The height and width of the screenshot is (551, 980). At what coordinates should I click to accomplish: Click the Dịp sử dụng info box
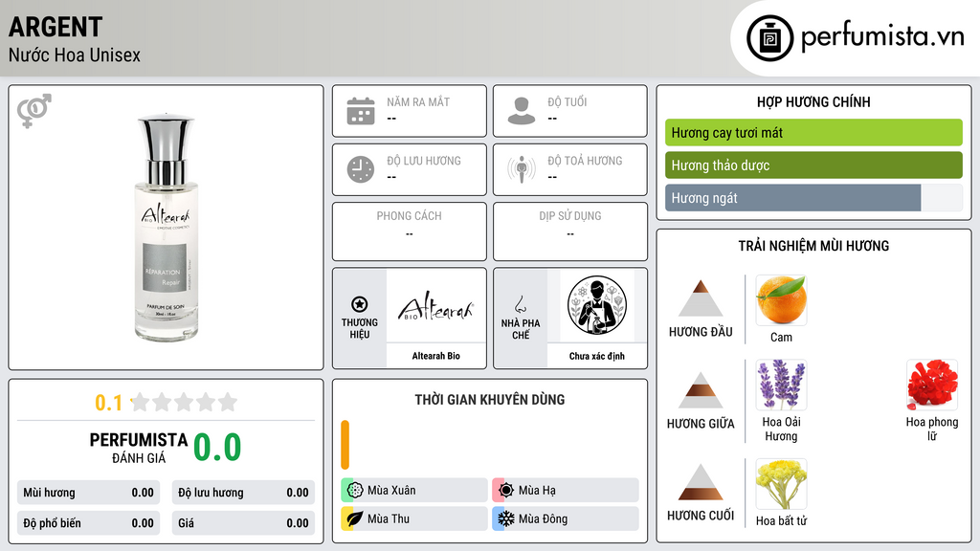[x=570, y=231]
